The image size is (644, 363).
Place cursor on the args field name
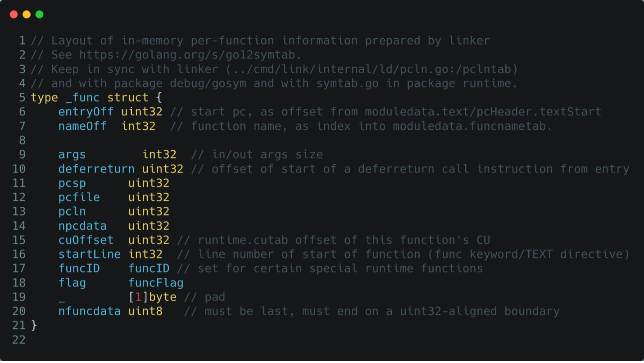72,155
